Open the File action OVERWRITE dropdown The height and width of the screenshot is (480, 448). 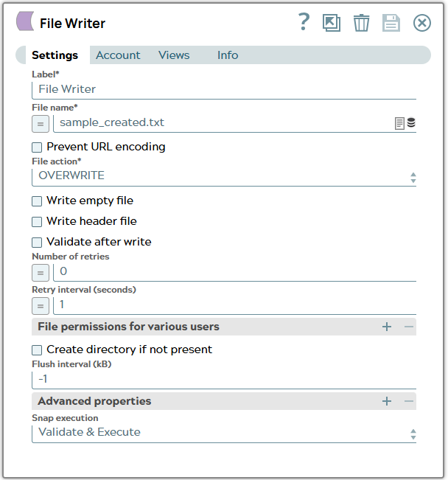click(x=224, y=176)
